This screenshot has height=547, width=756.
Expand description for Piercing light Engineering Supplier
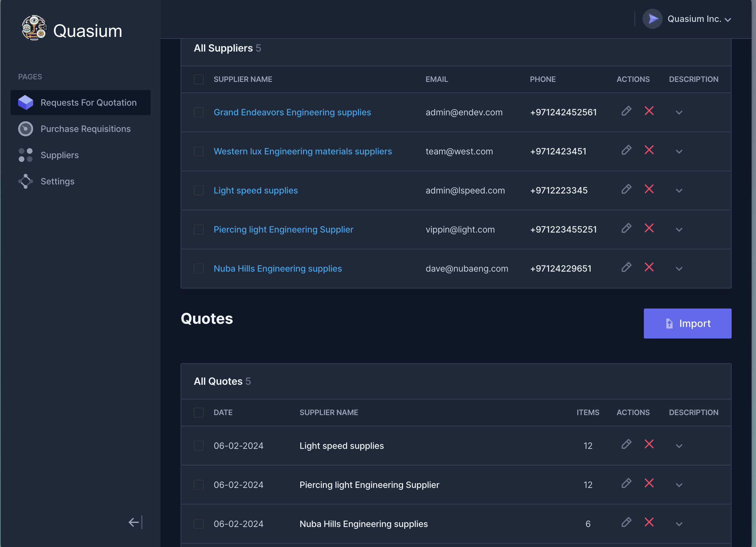679,230
